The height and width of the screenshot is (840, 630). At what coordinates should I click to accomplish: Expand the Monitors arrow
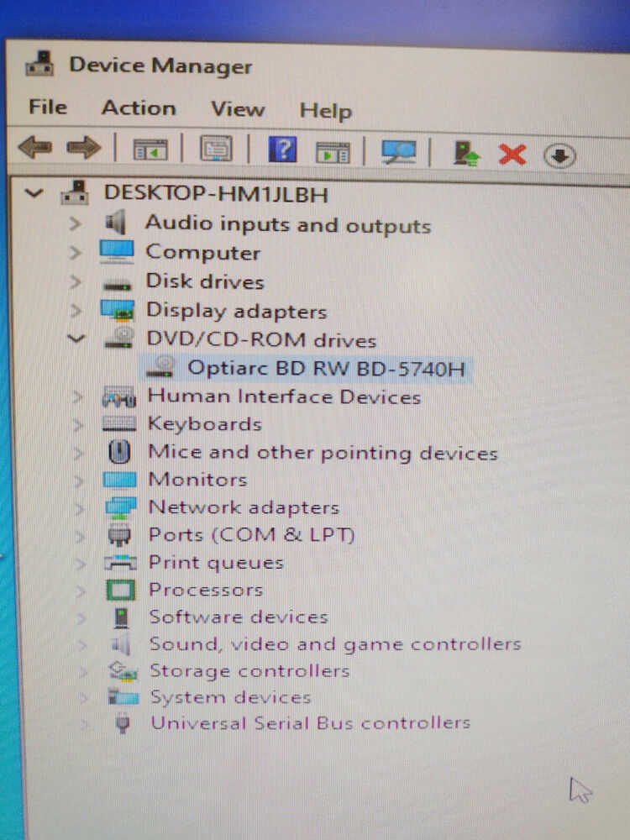(79, 480)
